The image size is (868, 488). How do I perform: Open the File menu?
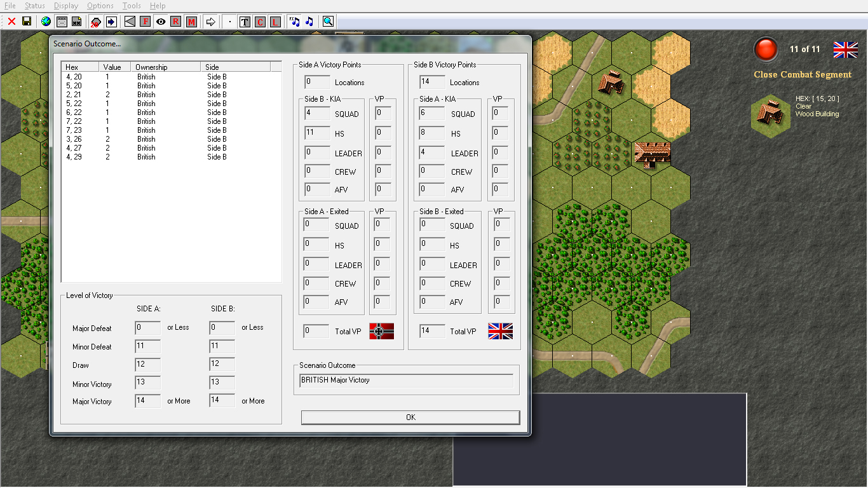(10, 6)
